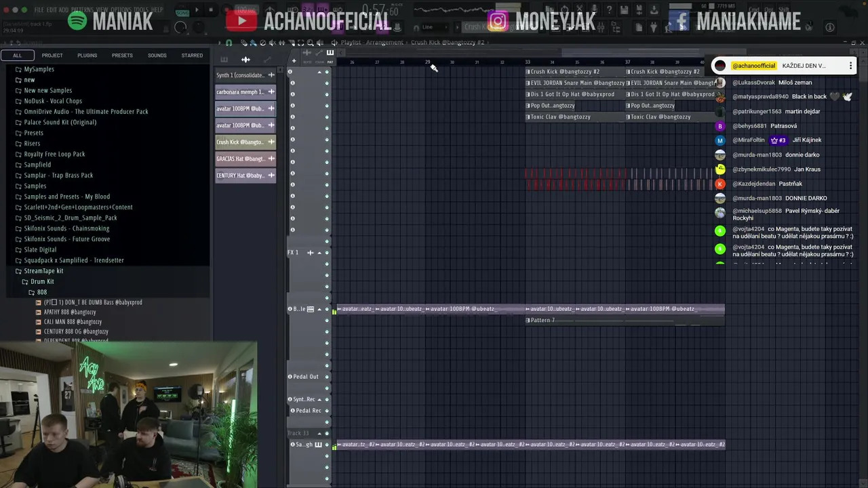The image size is (868, 488).
Task: Click waveform icon on Crush Kick picker item
Action: [x=271, y=142]
